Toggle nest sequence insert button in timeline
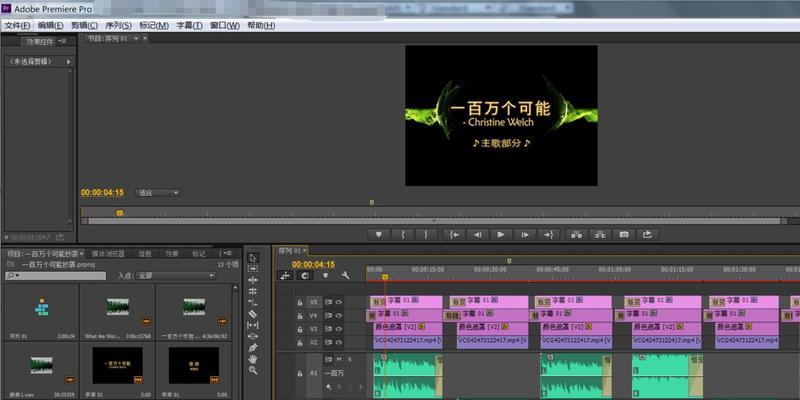The height and width of the screenshot is (400, 800). [x=285, y=276]
